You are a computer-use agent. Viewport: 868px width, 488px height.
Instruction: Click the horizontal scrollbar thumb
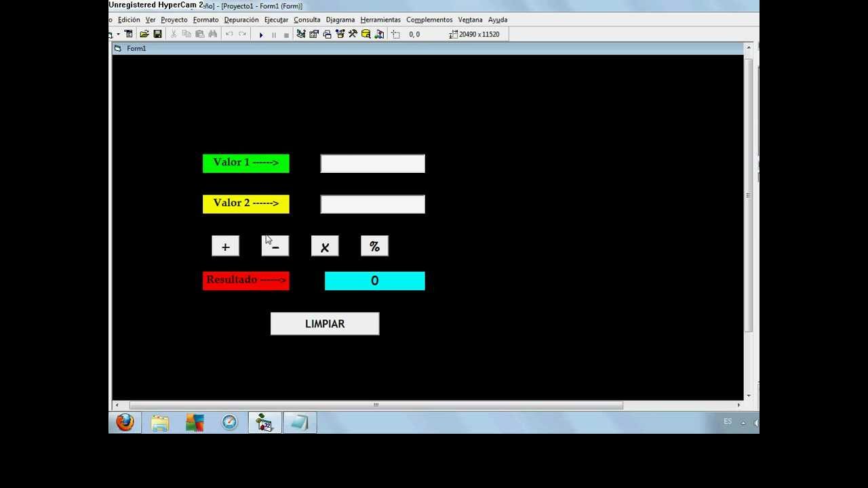pyautogui.click(x=376, y=405)
